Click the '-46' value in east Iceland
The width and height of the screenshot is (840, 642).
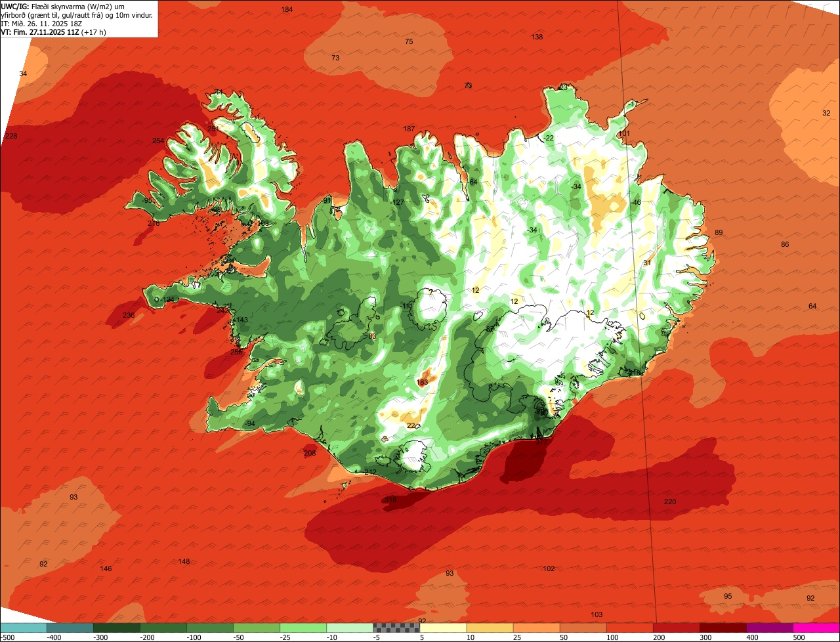(x=635, y=202)
